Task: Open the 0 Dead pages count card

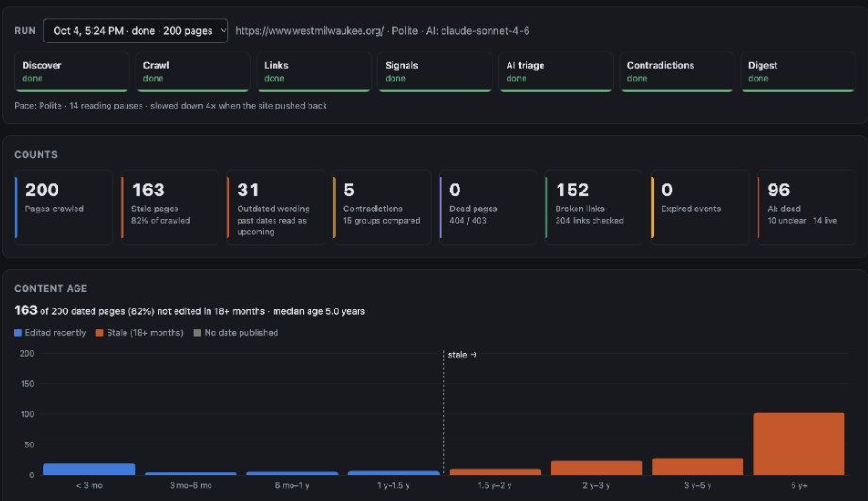Action: point(488,208)
